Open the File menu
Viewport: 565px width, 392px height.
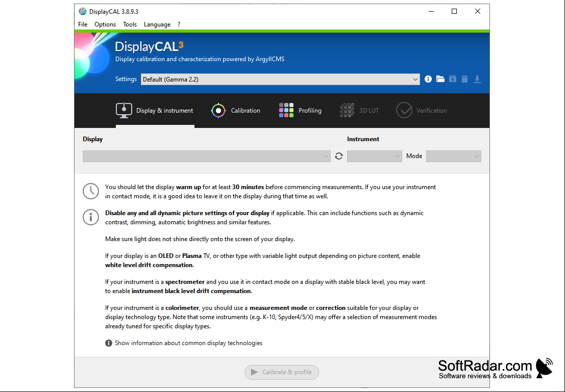tap(83, 24)
